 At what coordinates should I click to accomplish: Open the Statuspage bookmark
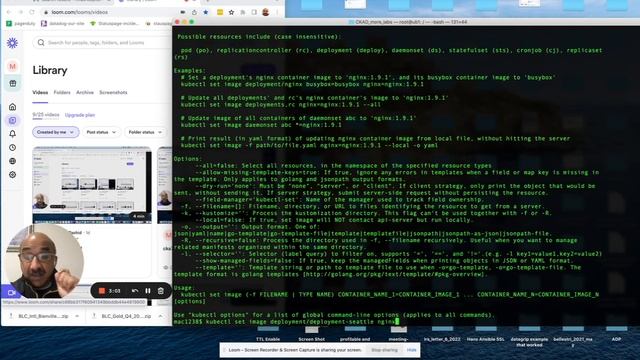tap(115, 24)
